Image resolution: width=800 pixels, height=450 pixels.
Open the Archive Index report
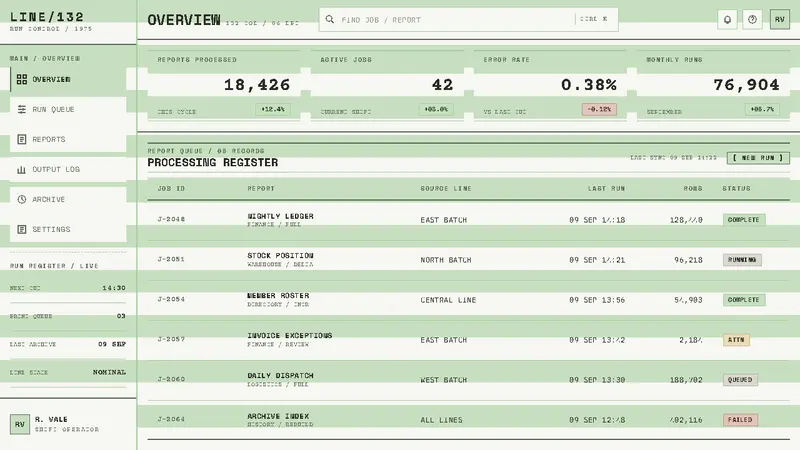[x=278, y=416]
